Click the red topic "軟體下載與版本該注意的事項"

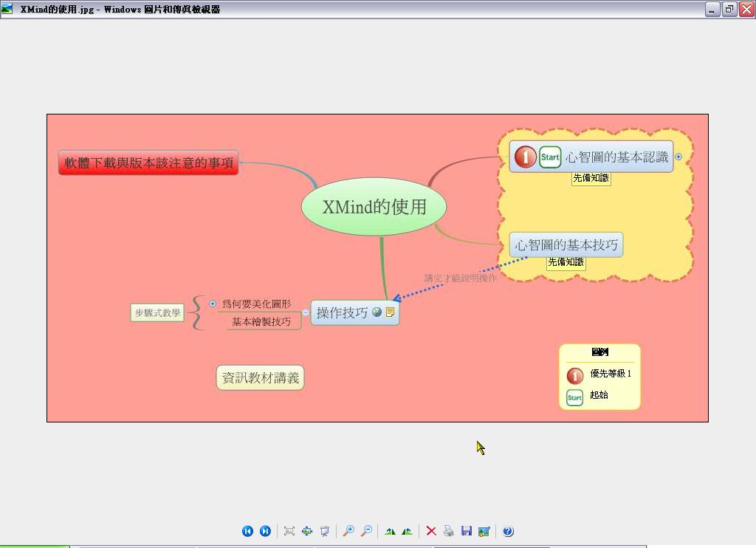149,162
